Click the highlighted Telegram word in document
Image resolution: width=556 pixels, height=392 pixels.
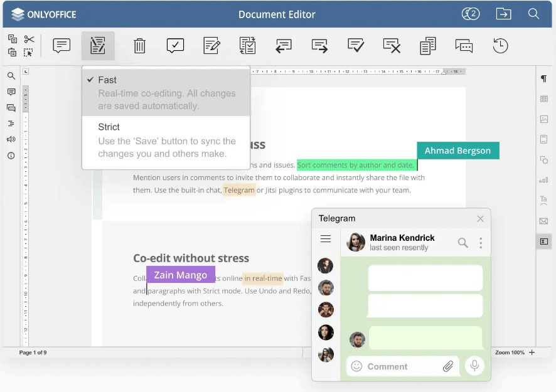pos(239,190)
